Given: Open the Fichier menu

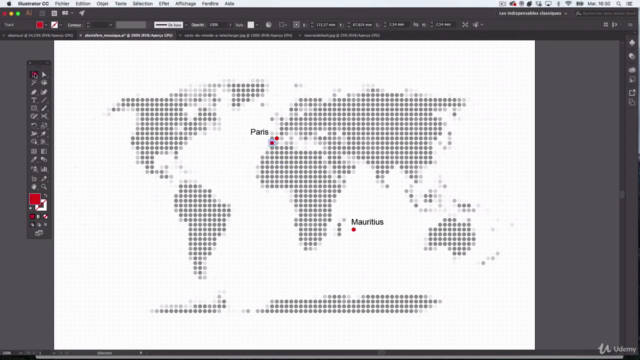Looking at the screenshot, I should (62, 4).
